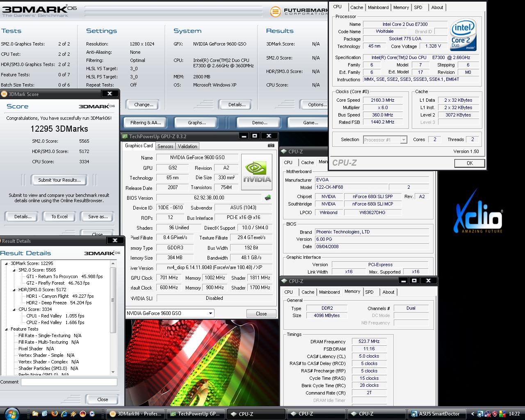The image size is (525, 420).
Task: Click OK in the CPU-Z window
Action: 470,163
